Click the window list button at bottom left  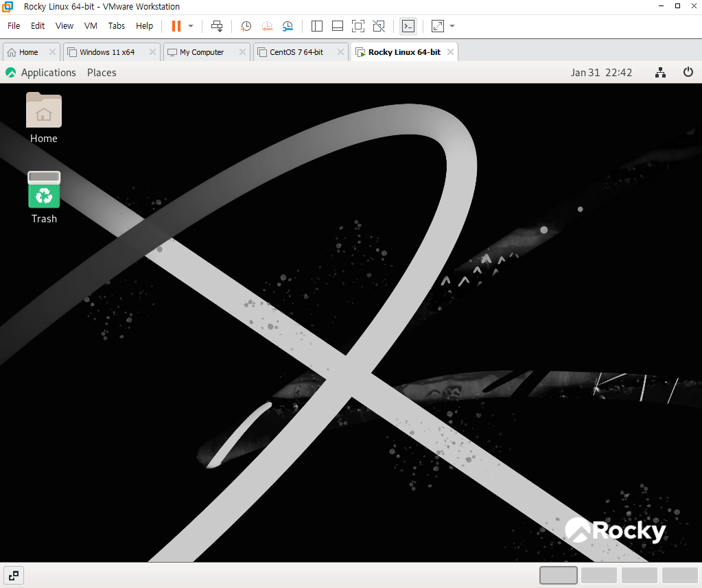(14, 576)
